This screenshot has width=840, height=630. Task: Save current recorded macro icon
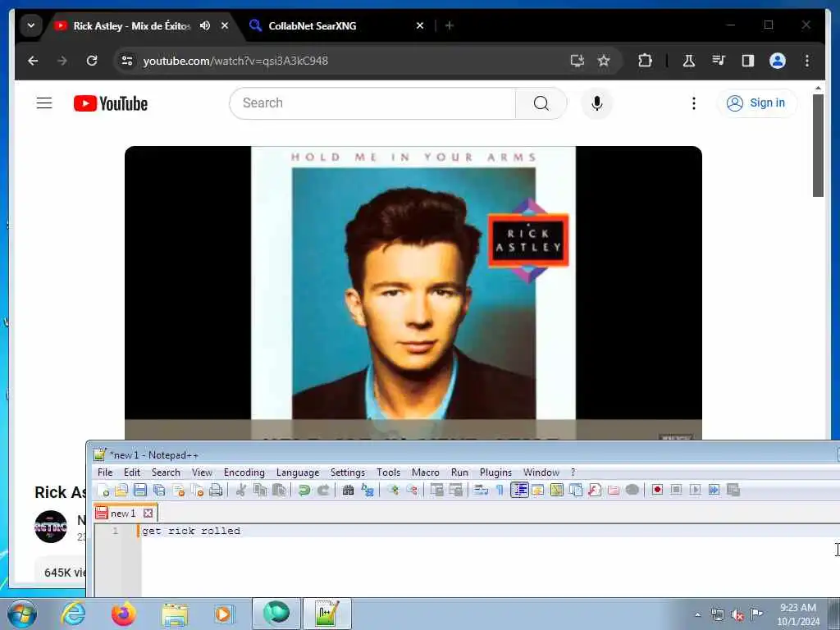[x=733, y=491]
